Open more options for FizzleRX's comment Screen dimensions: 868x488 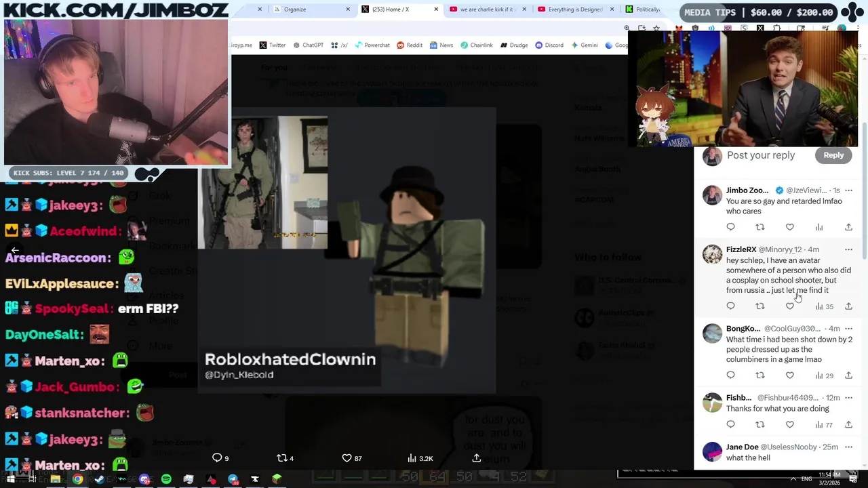(x=848, y=249)
